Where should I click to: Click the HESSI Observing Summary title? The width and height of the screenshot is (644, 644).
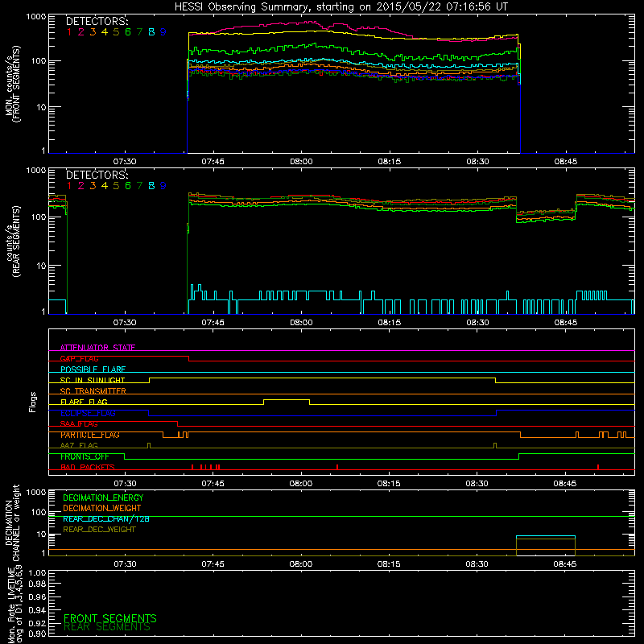pos(341,7)
